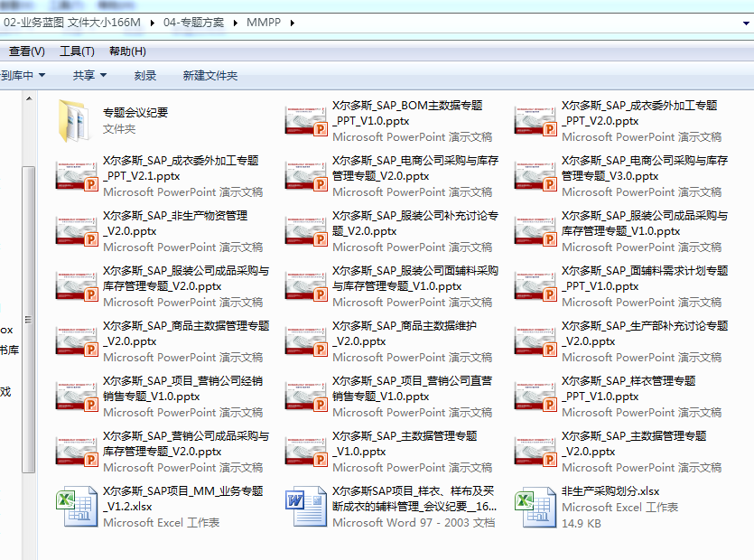
Task: Select file name 非生产采购划分.xlsx
Action: tap(610, 491)
